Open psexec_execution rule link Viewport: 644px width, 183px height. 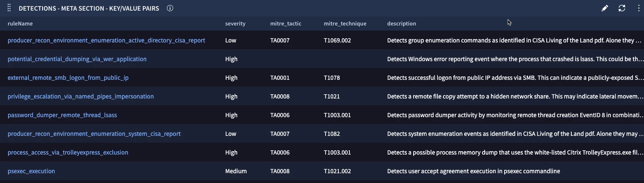point(31,172)
